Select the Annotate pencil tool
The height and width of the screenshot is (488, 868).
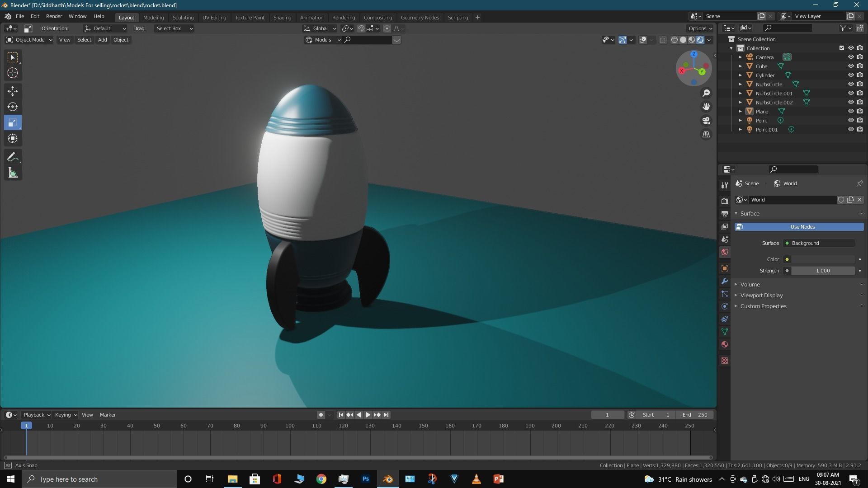13,157
